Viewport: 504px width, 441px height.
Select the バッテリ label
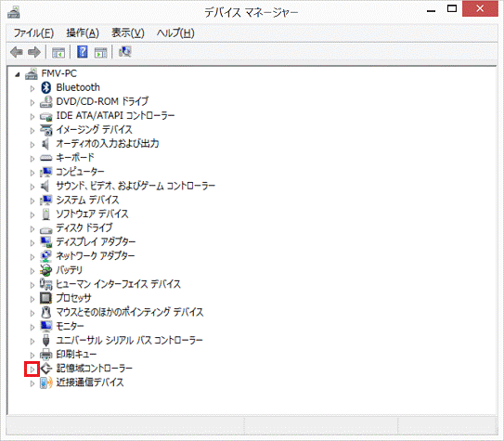(69, 270)
